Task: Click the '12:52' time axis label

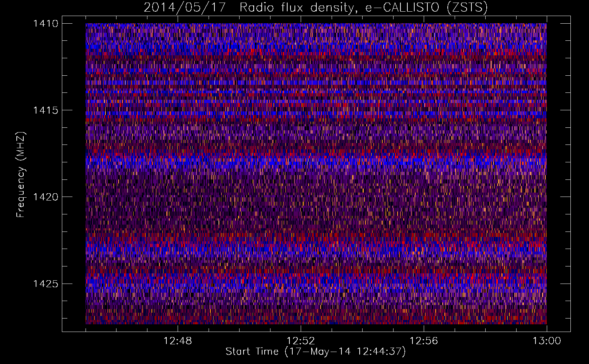Action: (x=301, y=341)
